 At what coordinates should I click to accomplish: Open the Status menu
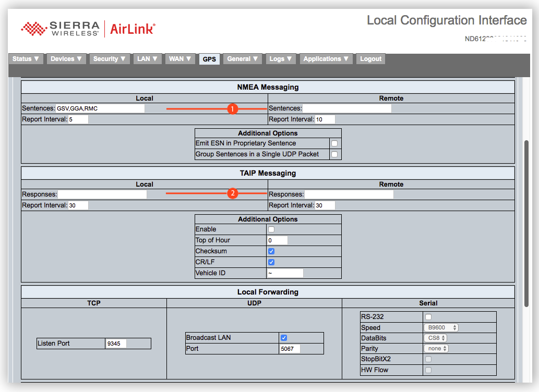(x=26, y=59)
